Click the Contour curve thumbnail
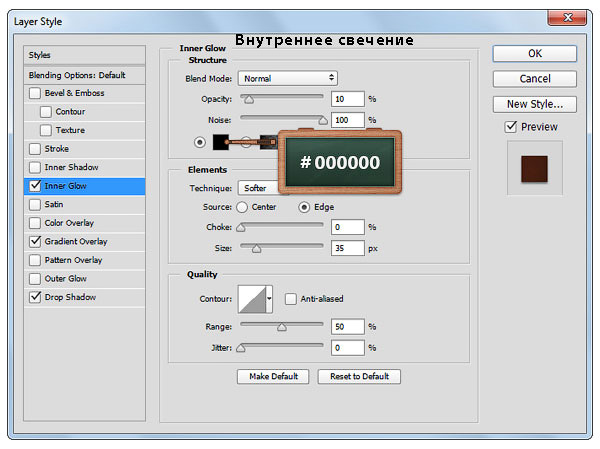600x449 pixels. point(252,299)
